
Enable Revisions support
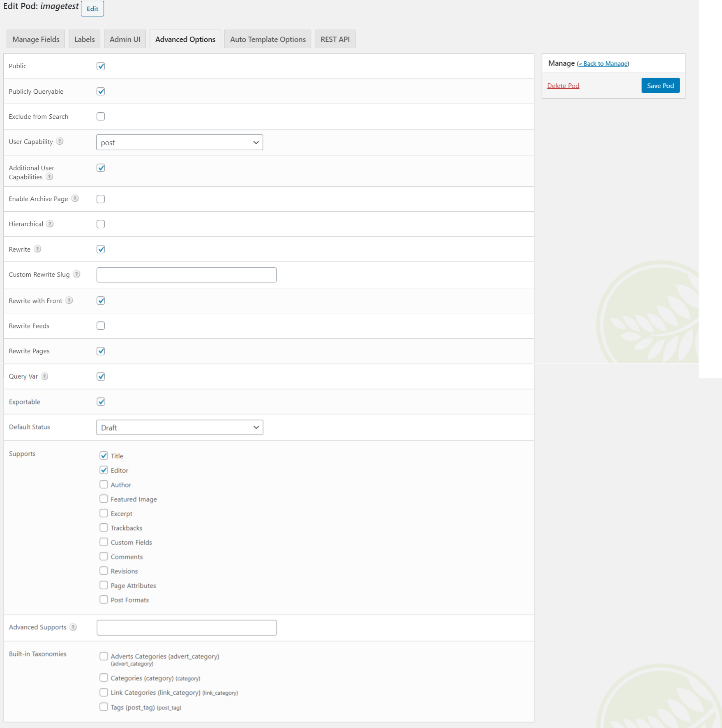tap(104, 571)
